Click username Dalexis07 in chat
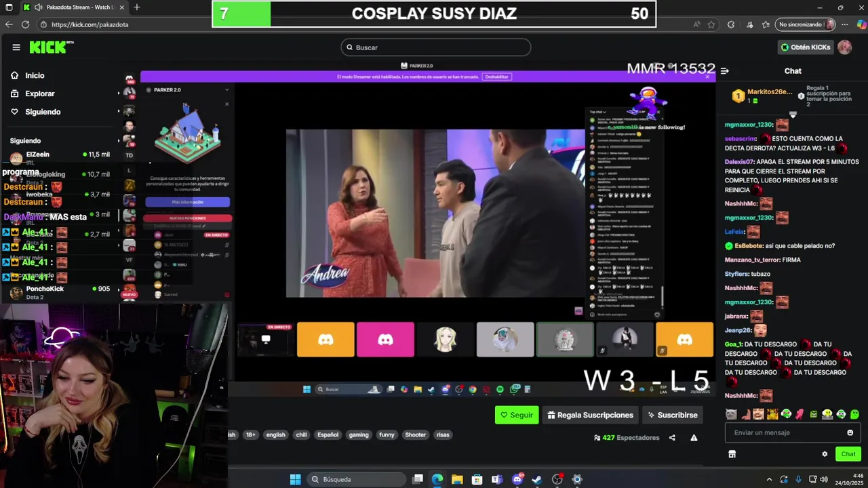Viewport: 868px width, 488px height. click(x=740, y=162)
